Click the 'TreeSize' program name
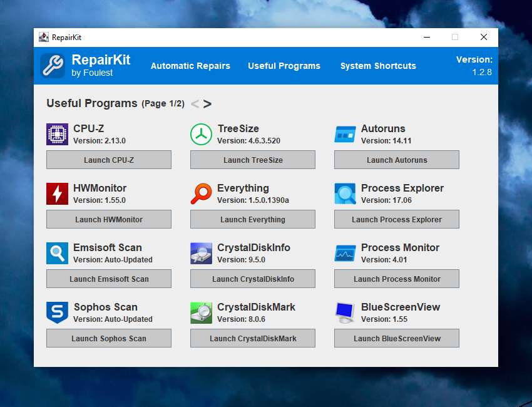The width and height of the screenshot is (532, 407). (x=238, y=128)
